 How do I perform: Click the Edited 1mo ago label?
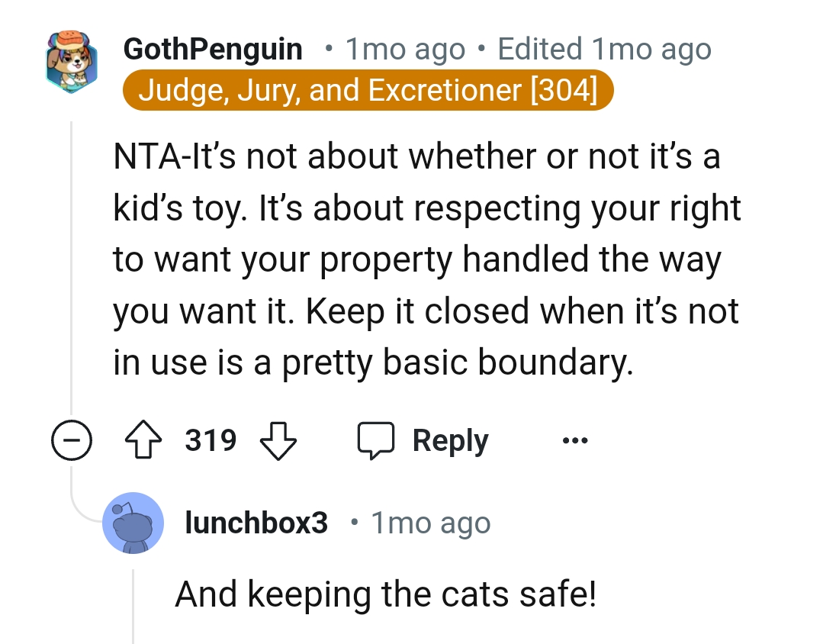click(603, 50)
